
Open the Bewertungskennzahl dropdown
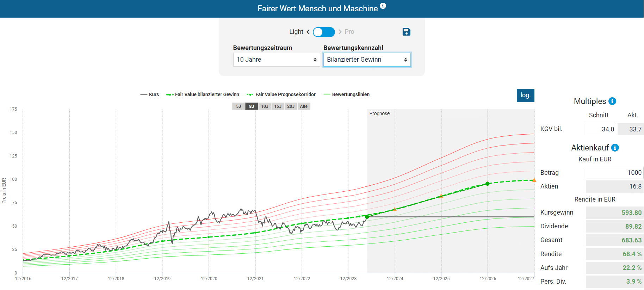[x=367, y=60]
